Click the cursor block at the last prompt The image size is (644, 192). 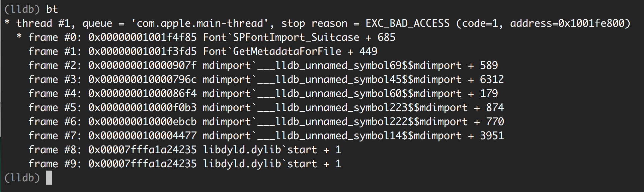(x=49, y=178)
